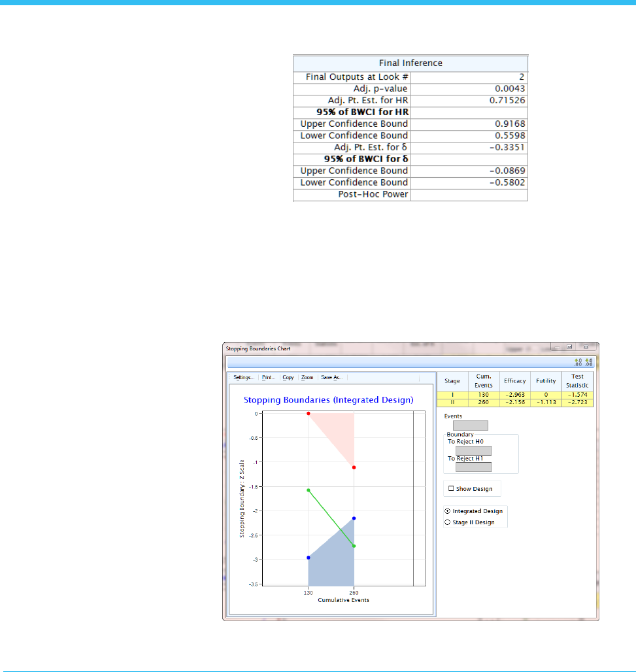The height and width of the screenshot is (672, 636).
Task: Click the Adj. p-value 0.0043 cell
Action: point(469,89)
